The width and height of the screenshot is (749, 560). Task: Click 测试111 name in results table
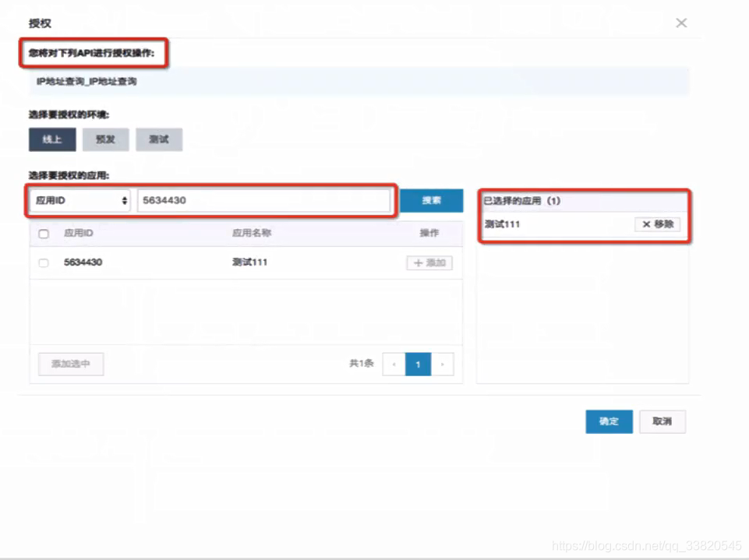[250, 262]
